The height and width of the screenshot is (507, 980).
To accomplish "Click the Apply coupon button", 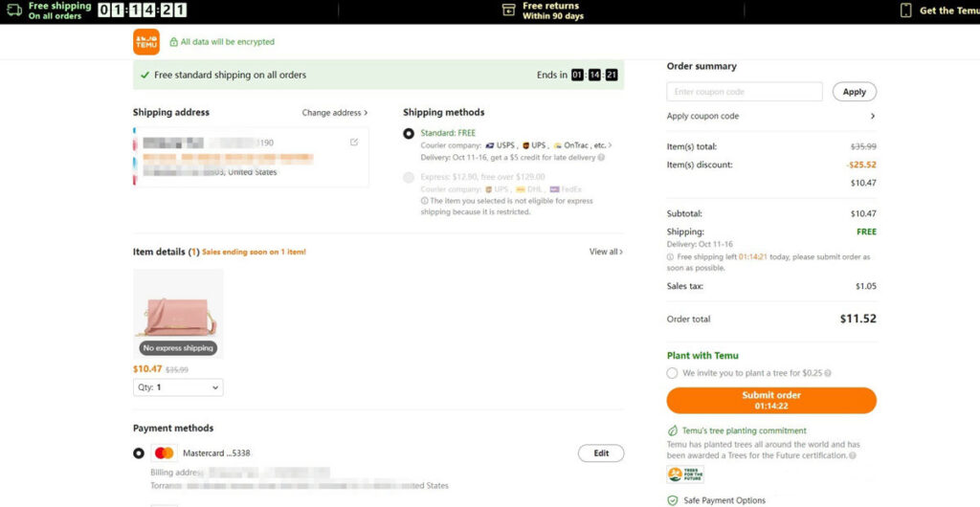I will coord(854,92).
